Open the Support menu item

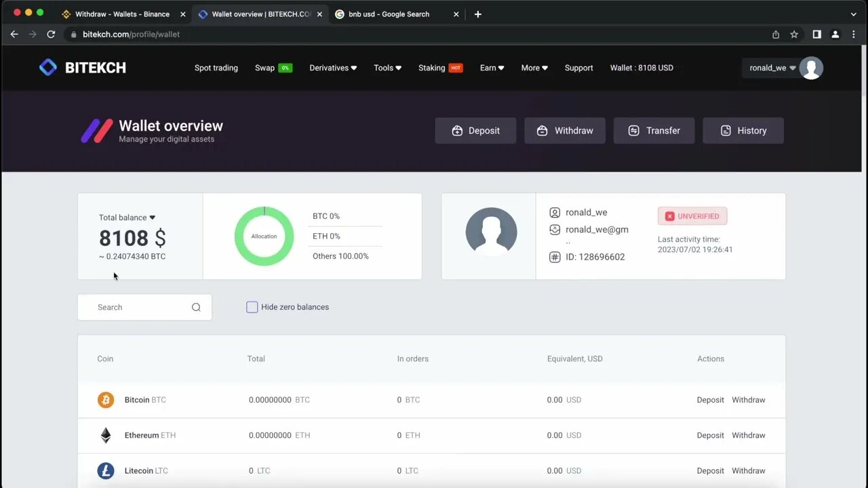pos(579,68)
